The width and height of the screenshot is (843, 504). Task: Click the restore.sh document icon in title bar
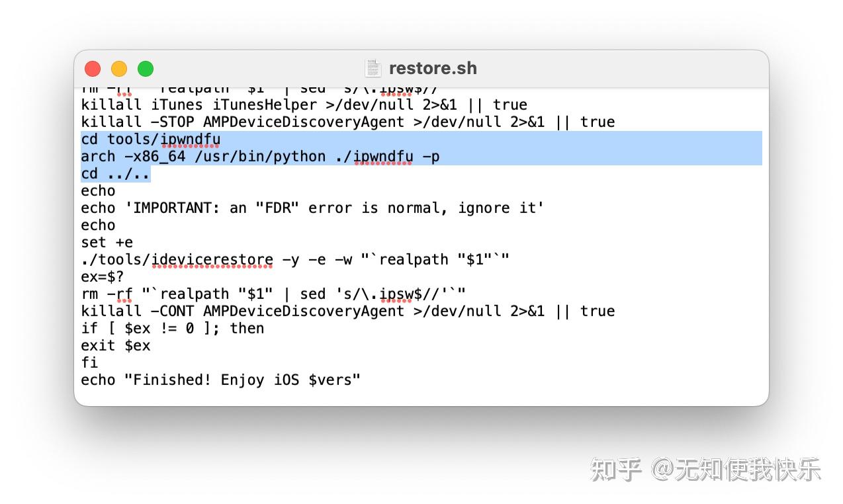tap(373, 68)
